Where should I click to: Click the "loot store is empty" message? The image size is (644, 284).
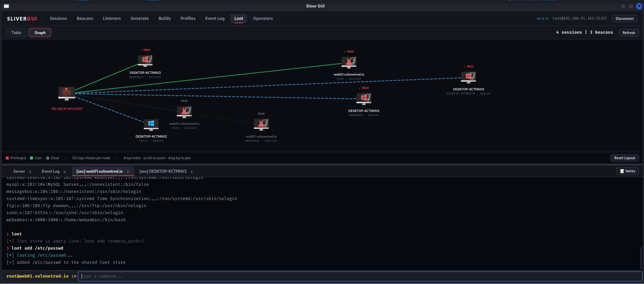[75, 241]
